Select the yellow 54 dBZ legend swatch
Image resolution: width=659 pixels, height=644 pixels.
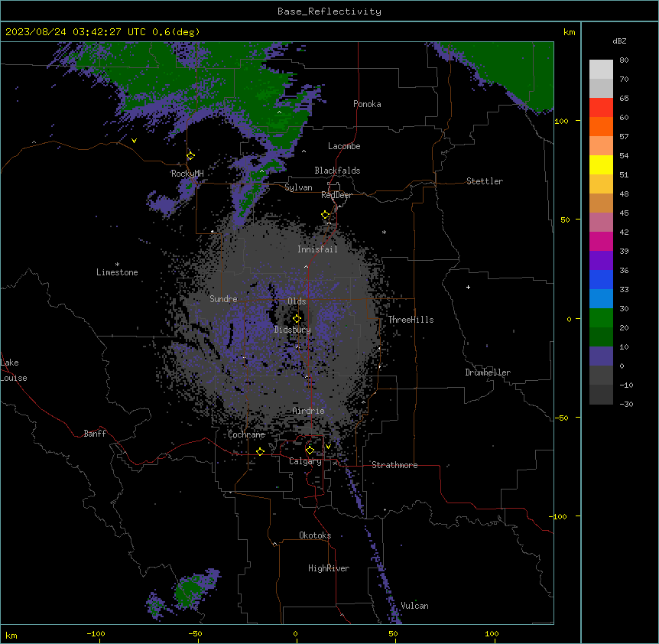tap(601, 164)
